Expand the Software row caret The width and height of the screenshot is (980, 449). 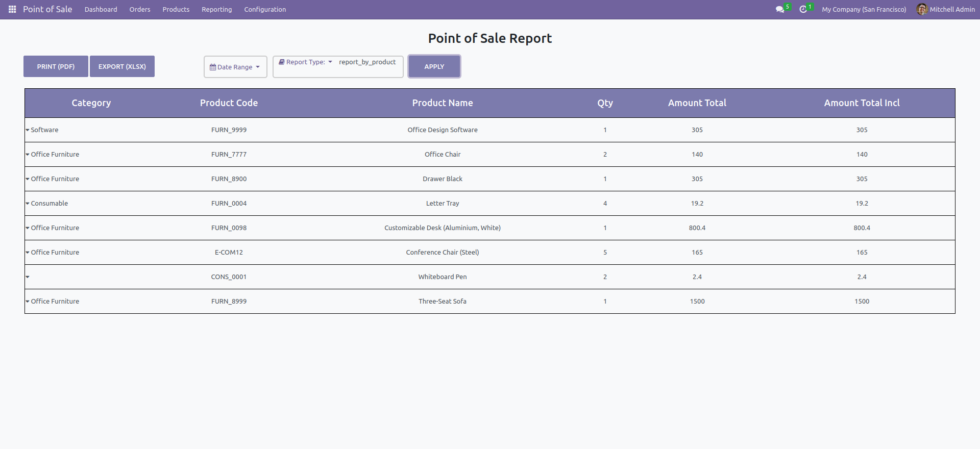pos(28,130)
